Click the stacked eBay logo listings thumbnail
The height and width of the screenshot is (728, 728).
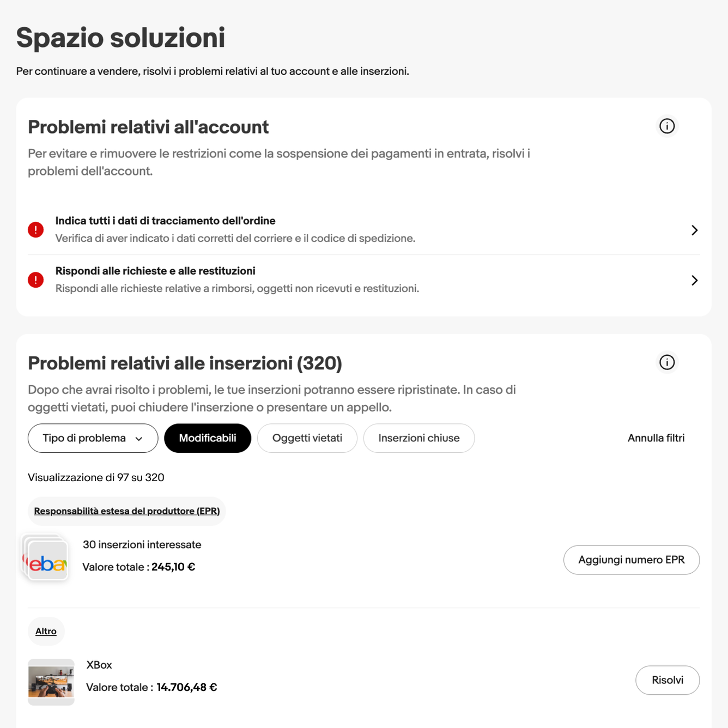pos(45,557)
